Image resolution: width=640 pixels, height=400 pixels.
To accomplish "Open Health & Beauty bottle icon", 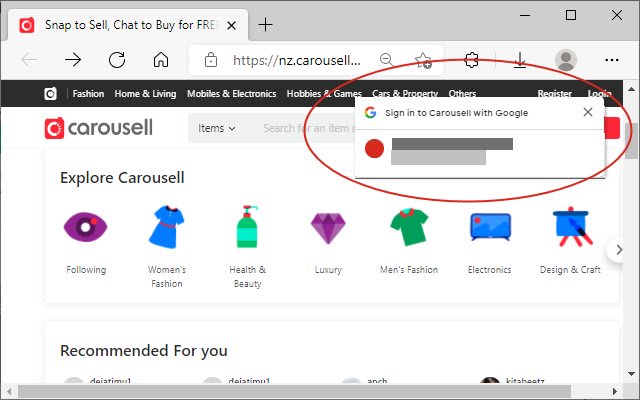I will [247, 227].
